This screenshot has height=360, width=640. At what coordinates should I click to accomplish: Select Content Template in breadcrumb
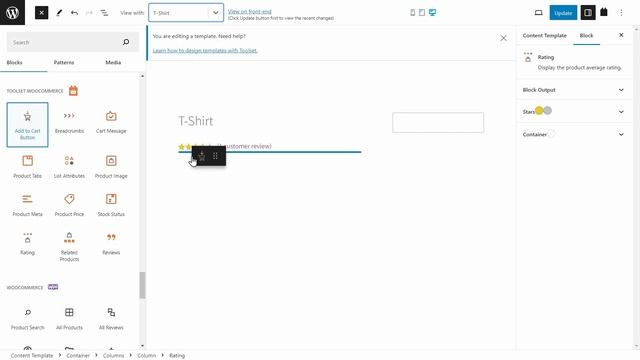tap(32, 356)
